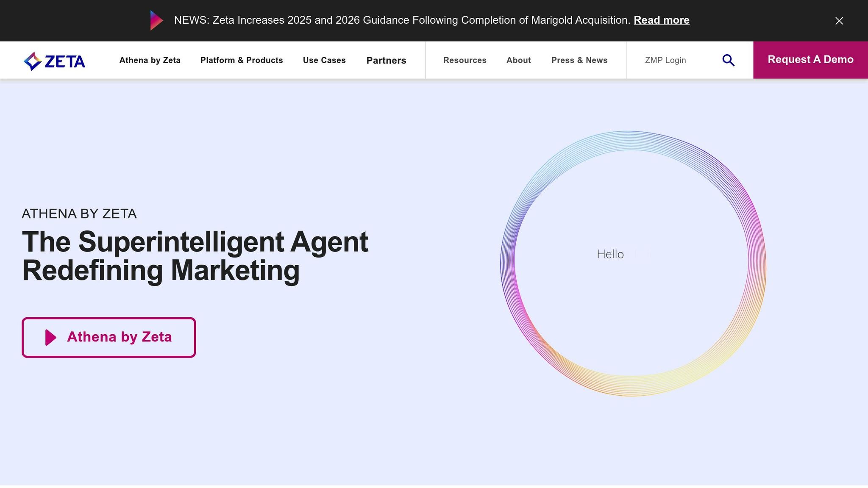Viewport: 868px width, 488px height.
Task: Expand the Platform & Products menu
Action: click(x=241, y=60)
